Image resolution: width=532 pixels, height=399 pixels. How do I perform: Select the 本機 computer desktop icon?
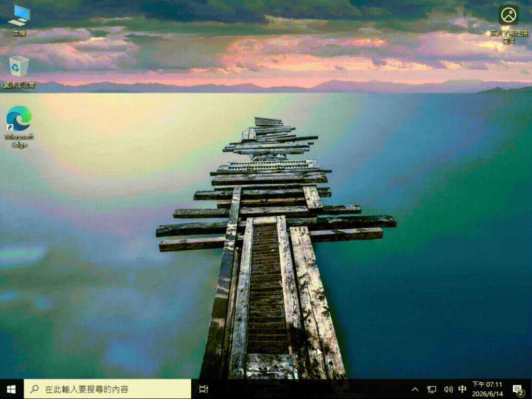coord(19,16)
